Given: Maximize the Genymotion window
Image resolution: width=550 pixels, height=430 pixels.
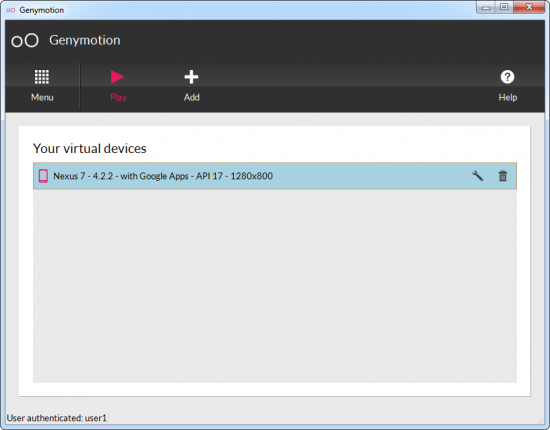Looking at the screenshot, I should (504, 7).
